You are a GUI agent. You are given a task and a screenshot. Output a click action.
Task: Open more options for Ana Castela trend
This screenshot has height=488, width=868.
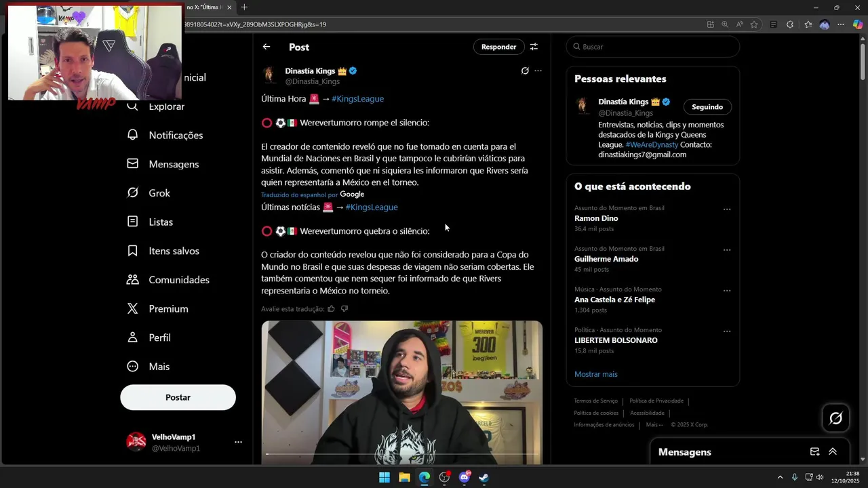[x=727, y=291]
